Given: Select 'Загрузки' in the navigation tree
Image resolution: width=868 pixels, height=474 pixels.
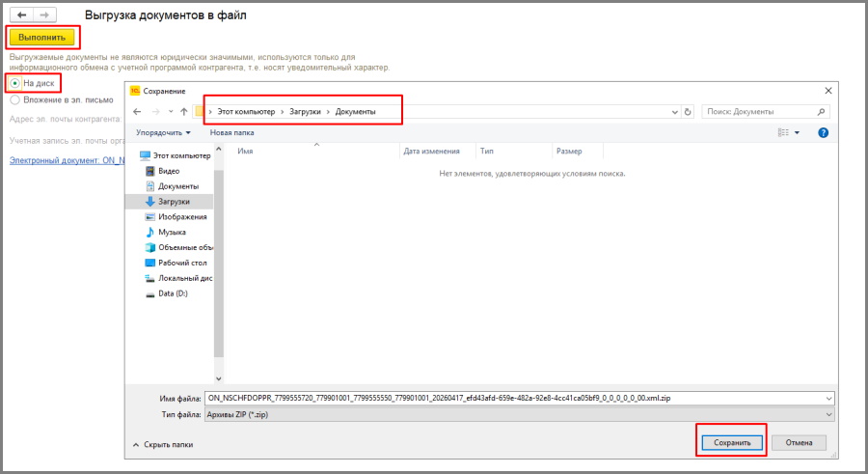Looking at the screenshot, I should click(174, 202).
